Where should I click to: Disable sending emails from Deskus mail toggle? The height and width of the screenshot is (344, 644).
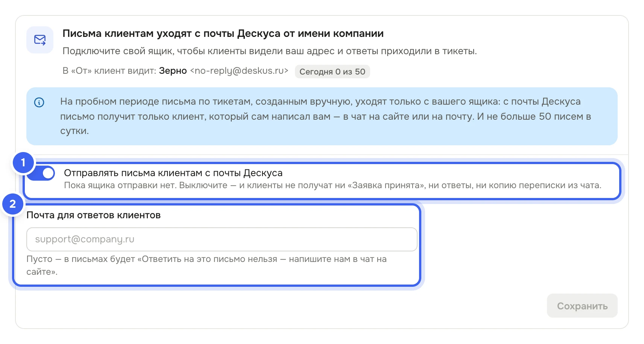41,173
